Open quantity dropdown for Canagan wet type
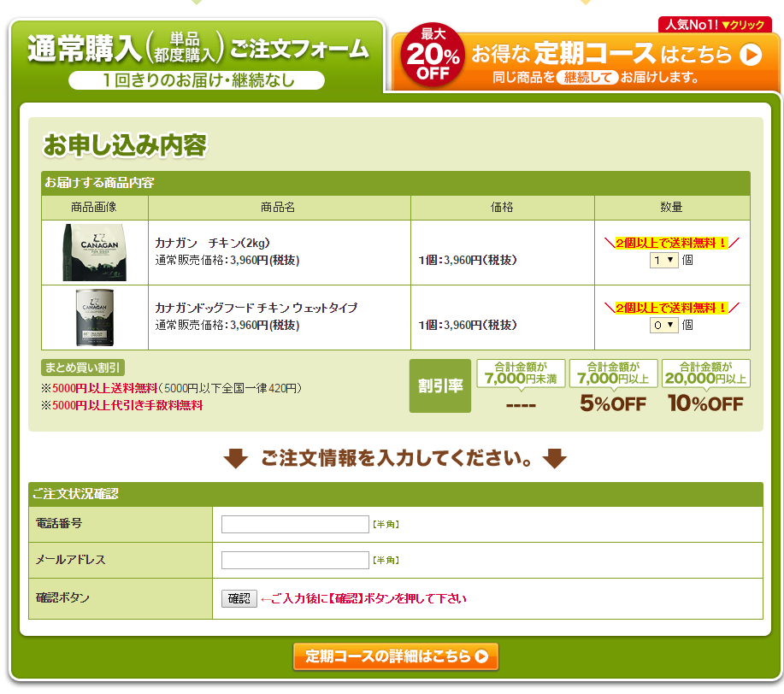 663,325
